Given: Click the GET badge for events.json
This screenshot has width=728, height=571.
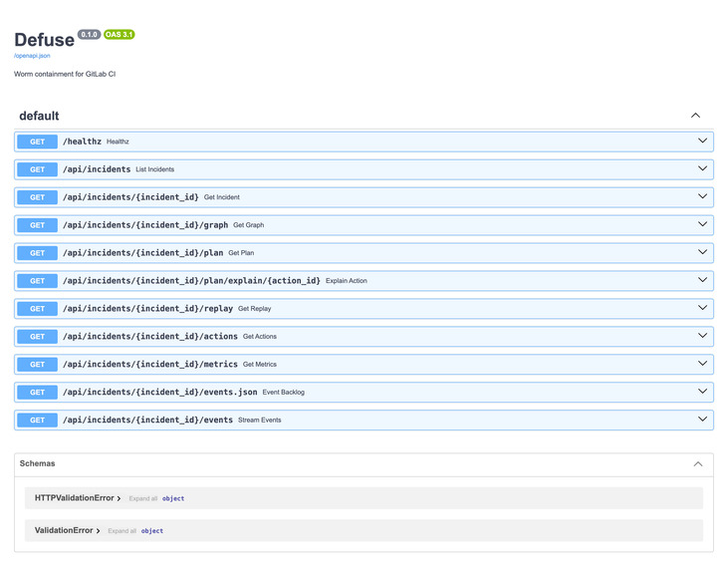Looking at the screenshot, I should pyautogui.click(x=37, y=393).
